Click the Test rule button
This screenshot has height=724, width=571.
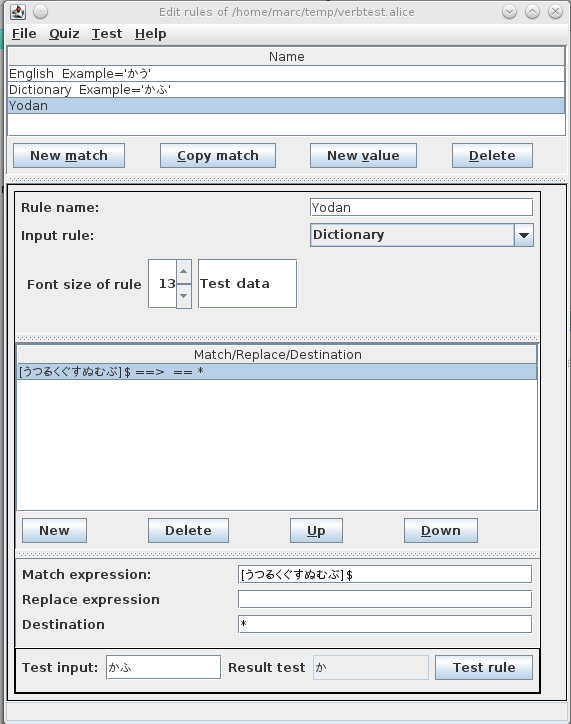click(x=484, y=668)
